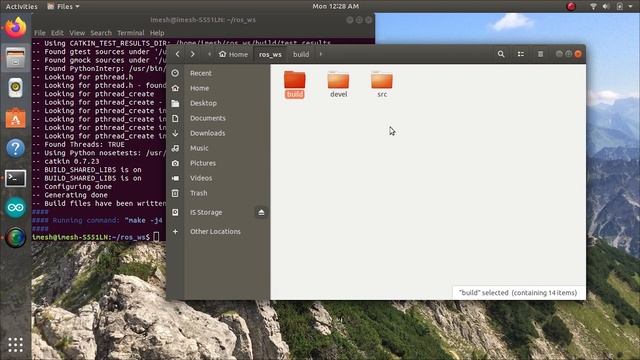Navigate to Home in the path bar
Viewport: 640px width, 360px height.
pos(233,54)
